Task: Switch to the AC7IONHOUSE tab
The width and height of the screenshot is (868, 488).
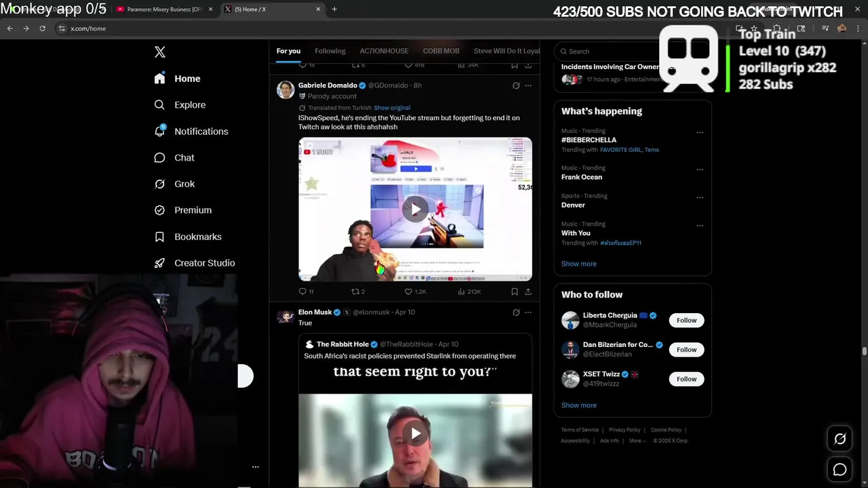Action: 384,51
